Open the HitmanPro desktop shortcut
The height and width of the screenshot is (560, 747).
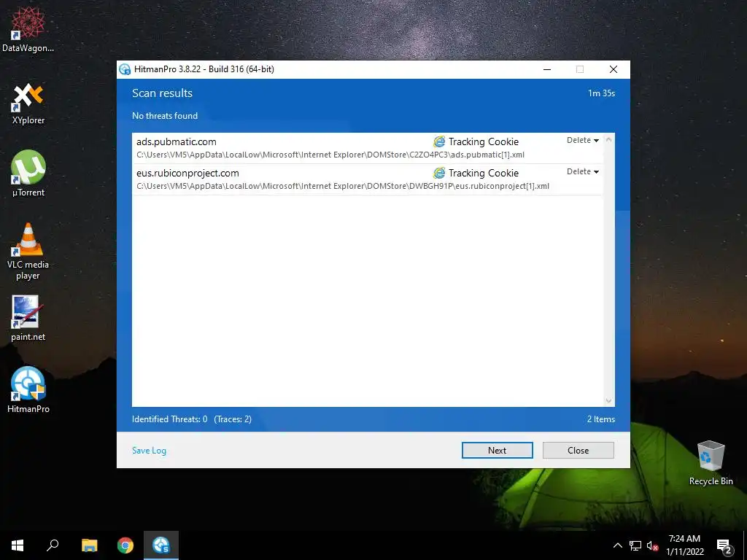[28, 389]
